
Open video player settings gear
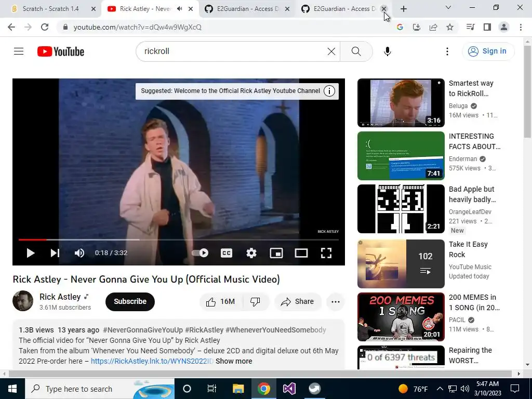pyautogui.click(x=251, y=253)
